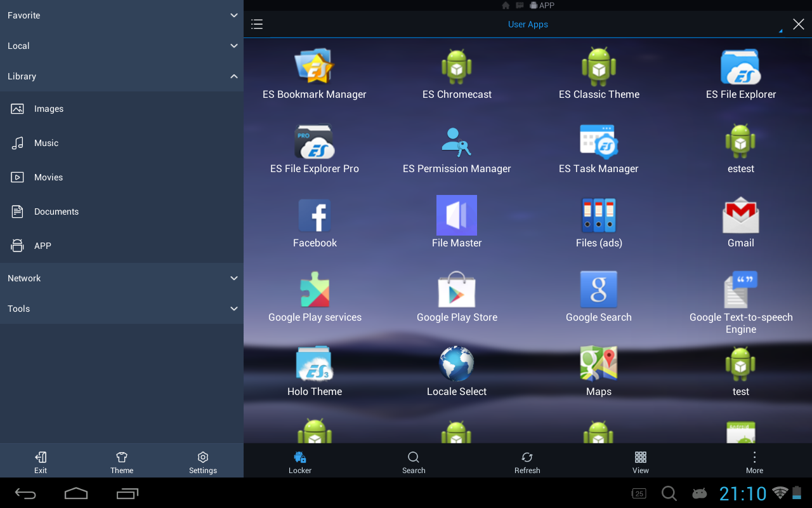Select Documents in the sidebar
Screen dimensions: 812x508
click(56, 212)
